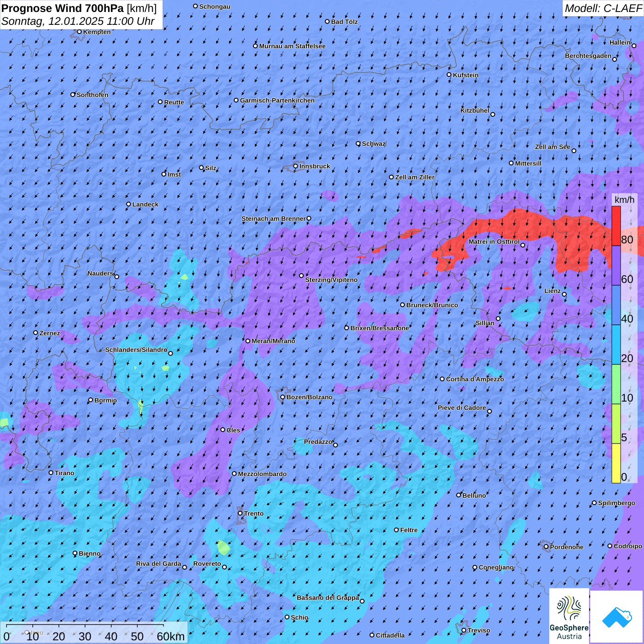Click the Kempten city marker
Viewport: 644px width, 644px height.
pos(79,32)
